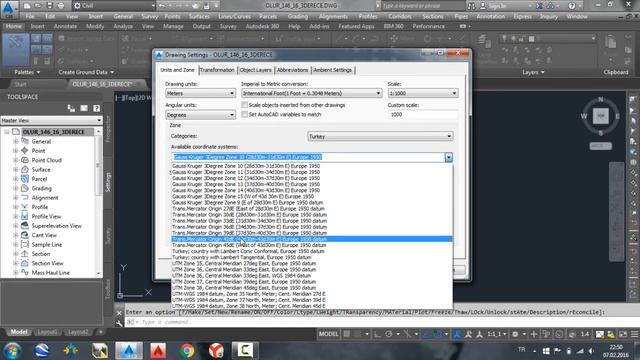Open status bar customization hamburger icon
Image resolution: width=640 pixels, height=360 pixels.
coord(634,334)
